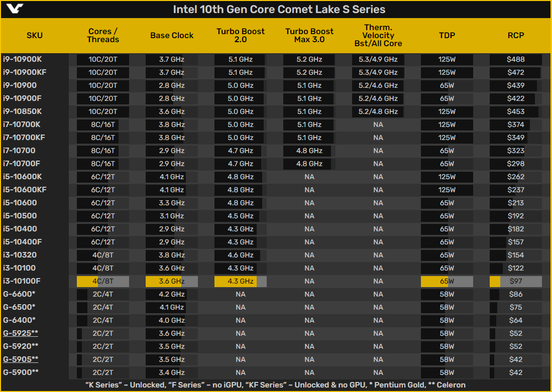Click the $374 price cell
Viewport: 552px width, 392px height.
click(516, 124)
